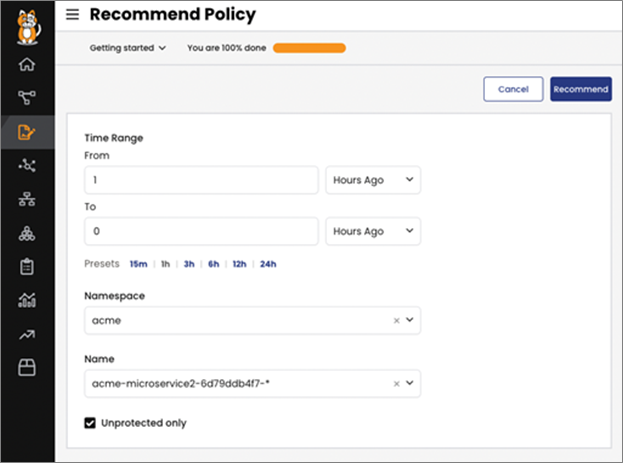Open the clipboard compliance sidebar icon
The height and width of the screenshot is (463, 623).
point(27,267)
